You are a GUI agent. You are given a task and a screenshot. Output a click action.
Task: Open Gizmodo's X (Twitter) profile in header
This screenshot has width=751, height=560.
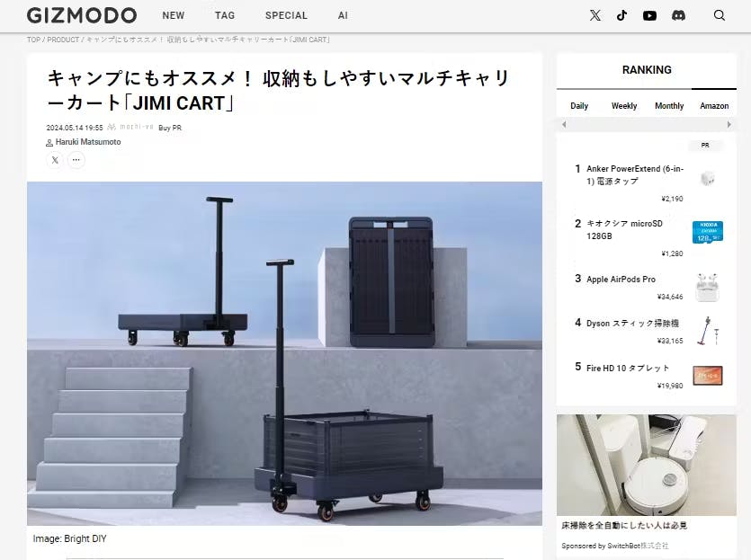click(595, 15)
